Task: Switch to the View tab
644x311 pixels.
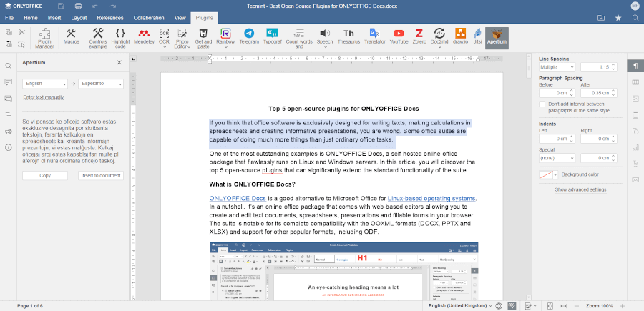Action: [180, 18]
